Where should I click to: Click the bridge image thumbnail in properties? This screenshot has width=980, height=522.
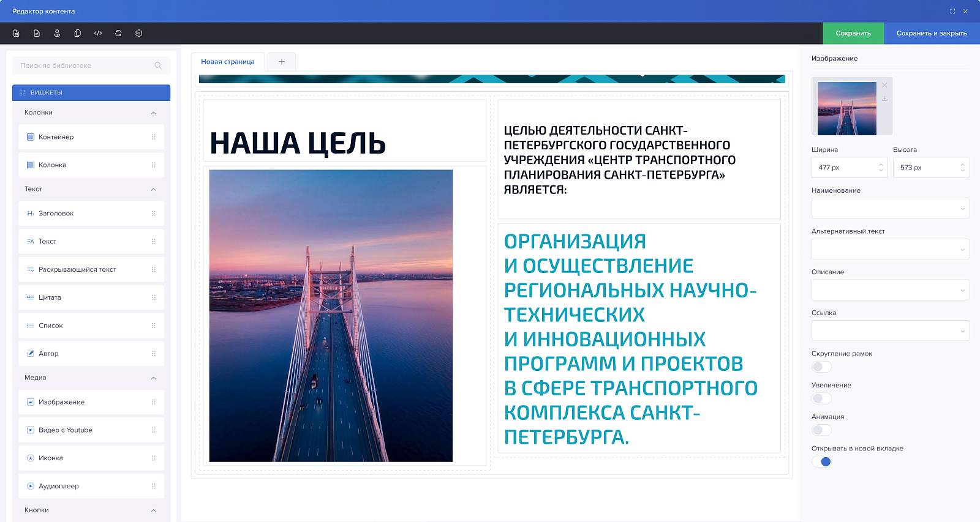click(847, 108)
